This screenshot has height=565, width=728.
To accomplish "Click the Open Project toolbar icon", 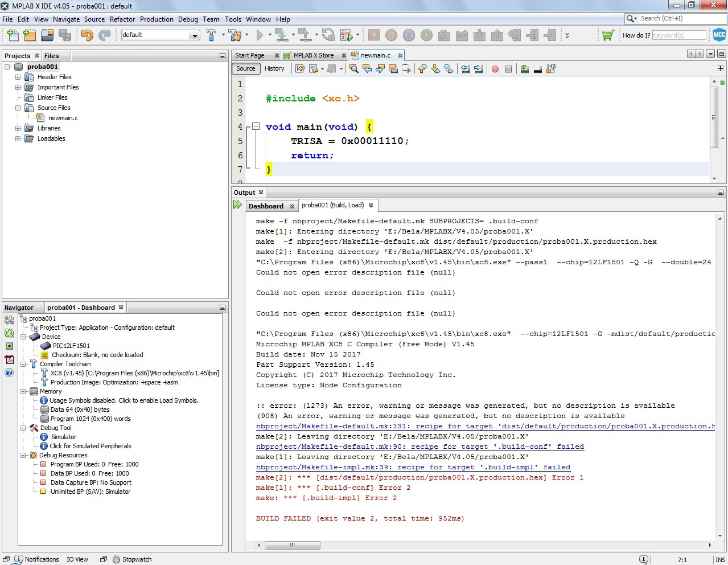I will point(47,35).
